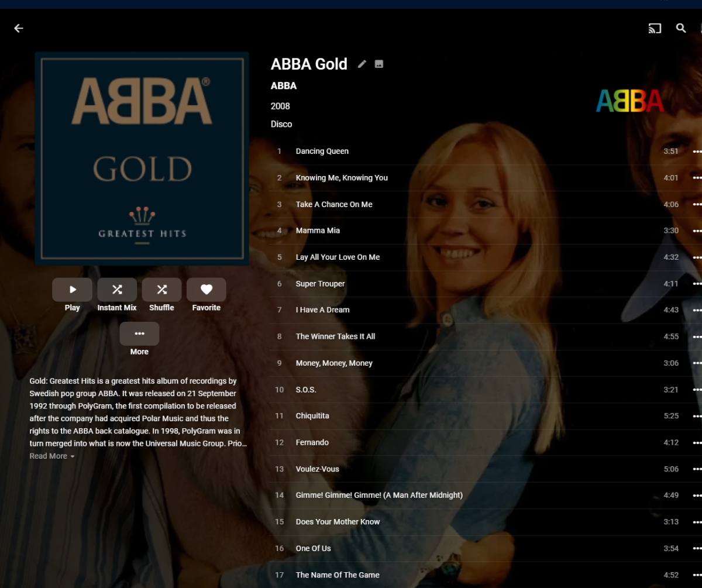The width and height of the screenshot is (702, 588).
Task: Select track Chiquitita
Action: pos(486,416)
